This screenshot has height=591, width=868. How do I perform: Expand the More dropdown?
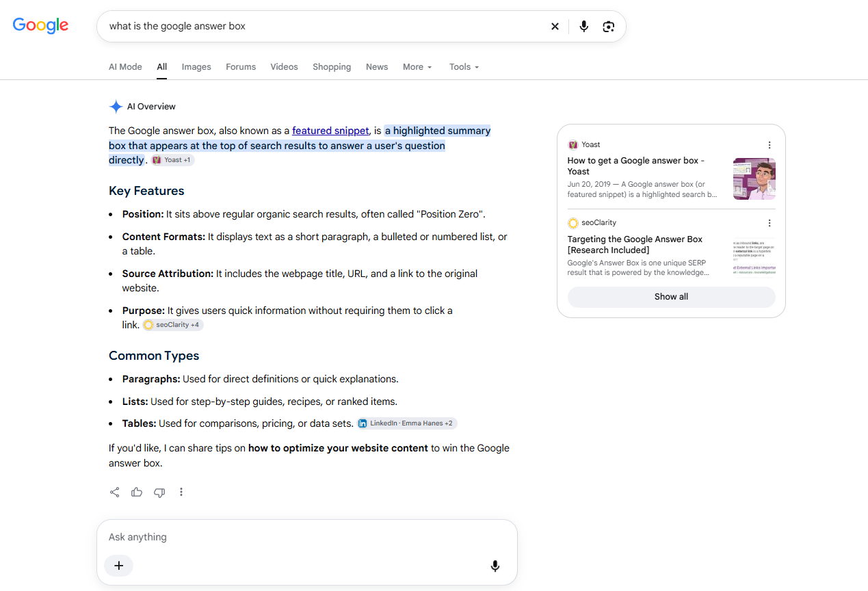click(417, 67)
